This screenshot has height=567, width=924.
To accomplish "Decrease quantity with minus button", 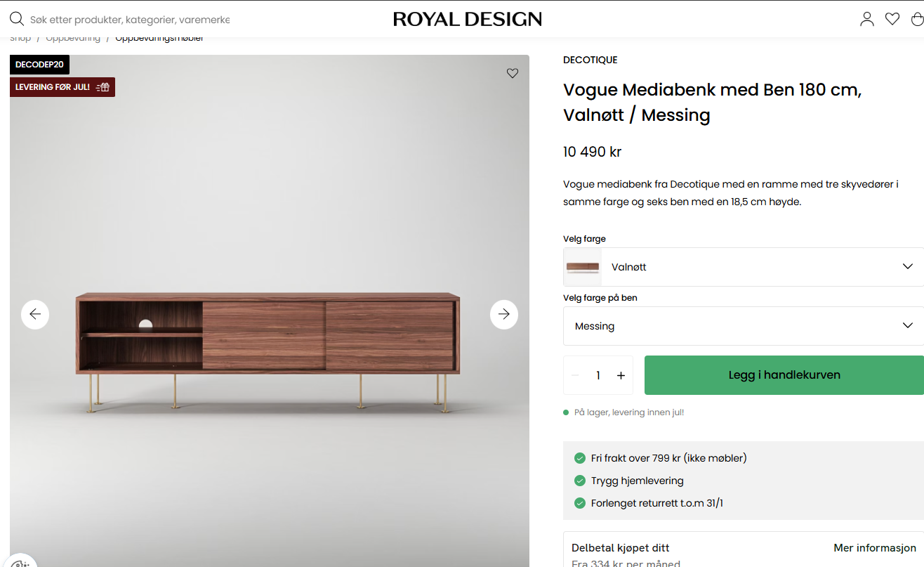I will coord(575,375).
